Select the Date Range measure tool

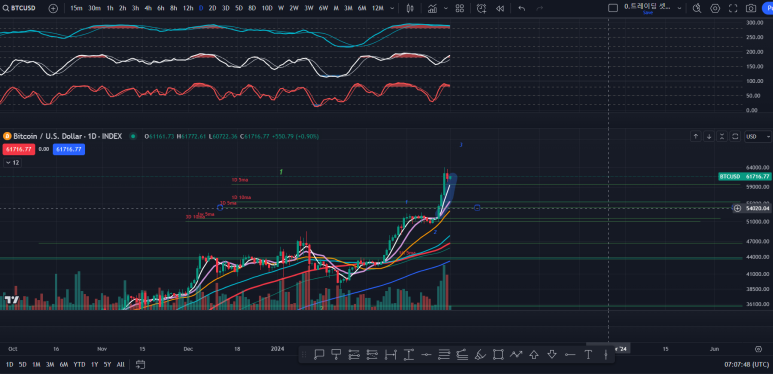coord(390,354)
